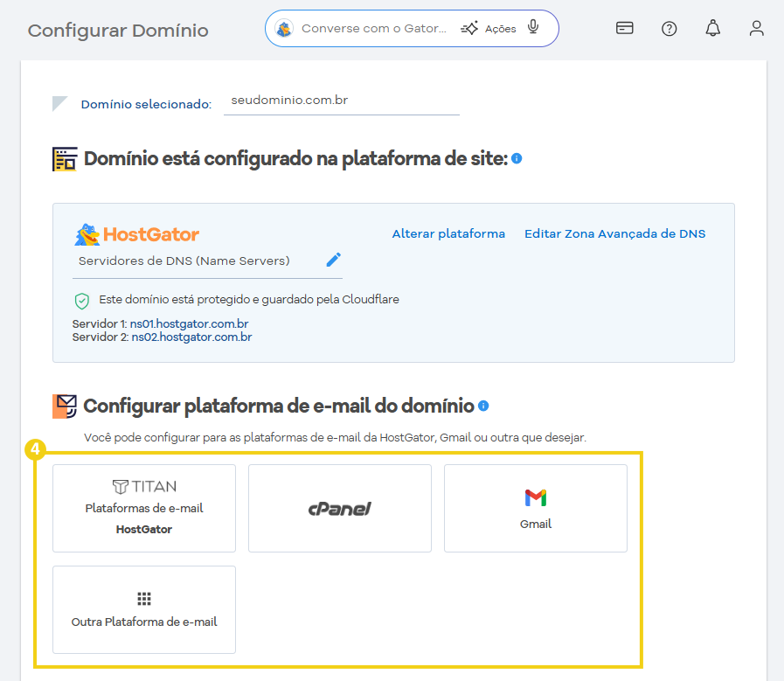Click the ns02.hostgator.com.br server link
Image resolution: width=784 pixels, height=681 pixels.
point(191,337)
